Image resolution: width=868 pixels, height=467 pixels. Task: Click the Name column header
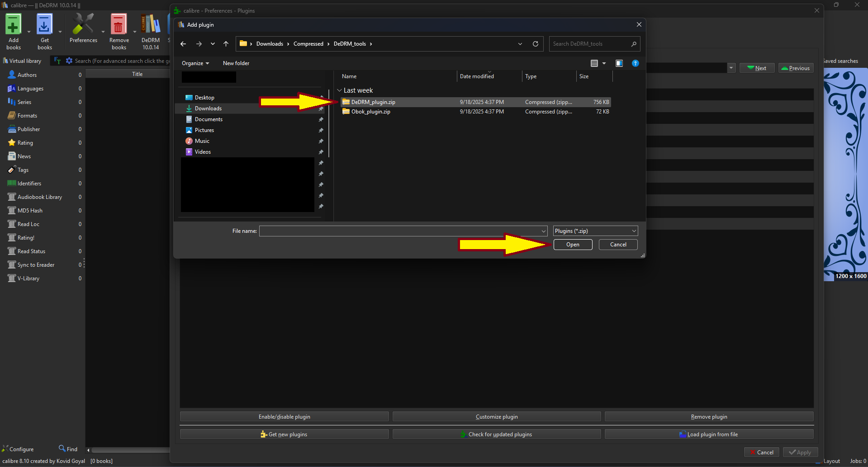point(349,76)
